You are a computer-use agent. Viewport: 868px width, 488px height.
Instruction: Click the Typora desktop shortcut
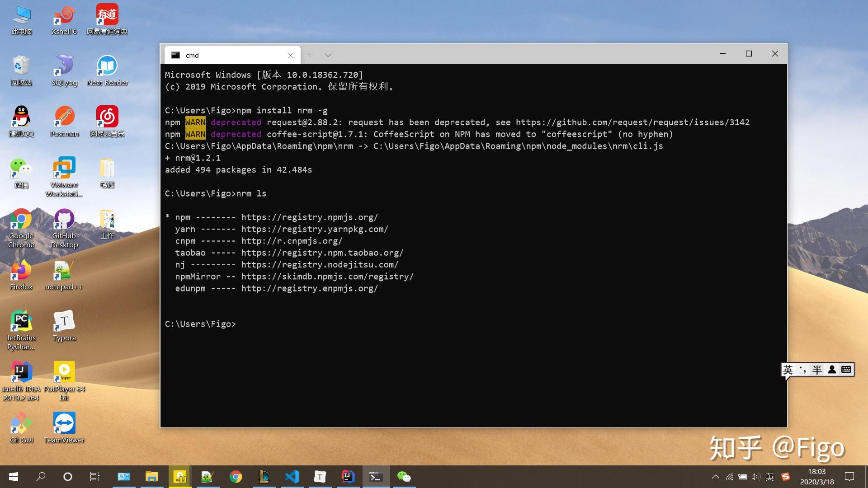point(64,326)
